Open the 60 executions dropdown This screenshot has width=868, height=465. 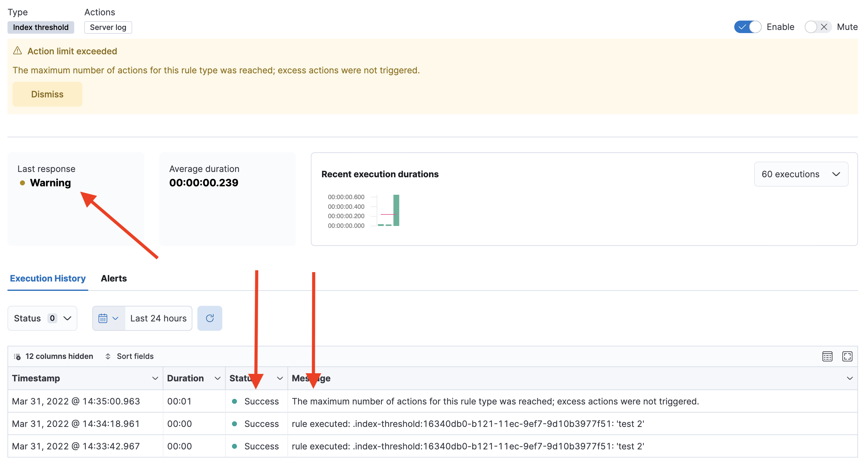801,174
